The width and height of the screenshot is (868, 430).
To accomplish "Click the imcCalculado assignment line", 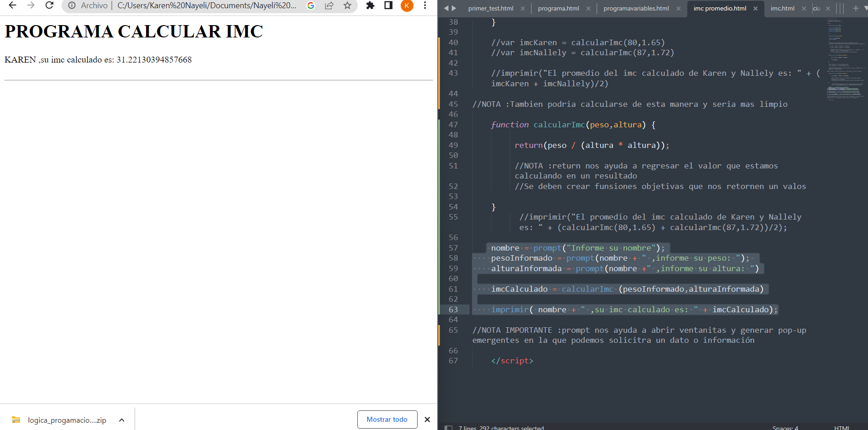I will pos(627,289).
